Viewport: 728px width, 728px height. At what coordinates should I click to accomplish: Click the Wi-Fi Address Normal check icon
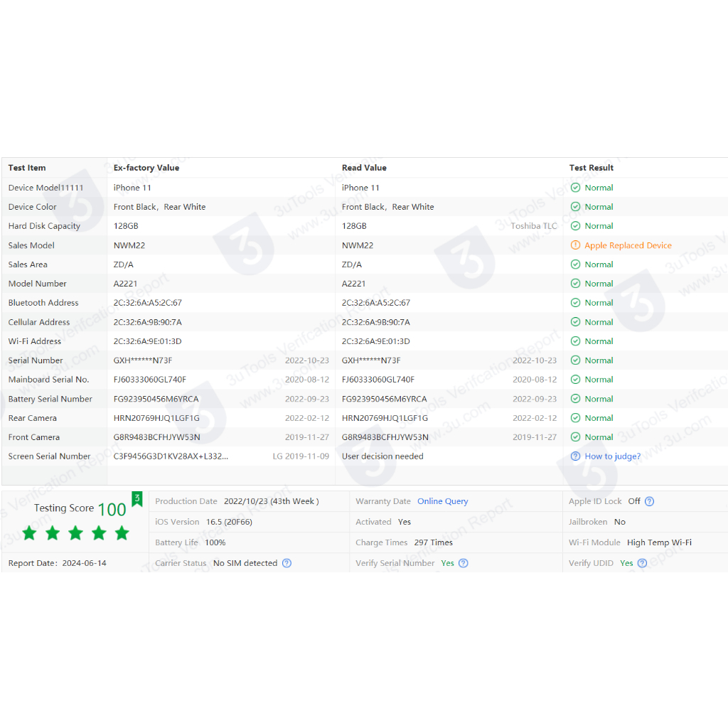(575, 341)
